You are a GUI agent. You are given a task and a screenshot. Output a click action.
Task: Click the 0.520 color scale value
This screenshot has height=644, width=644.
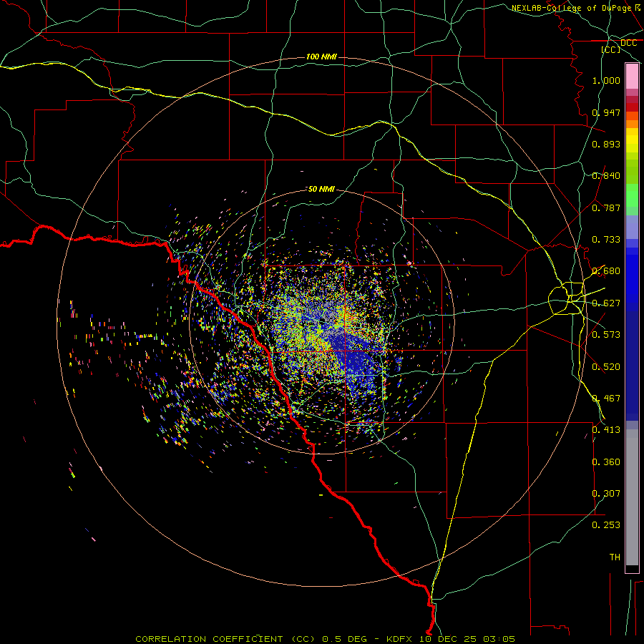(606, 367)
